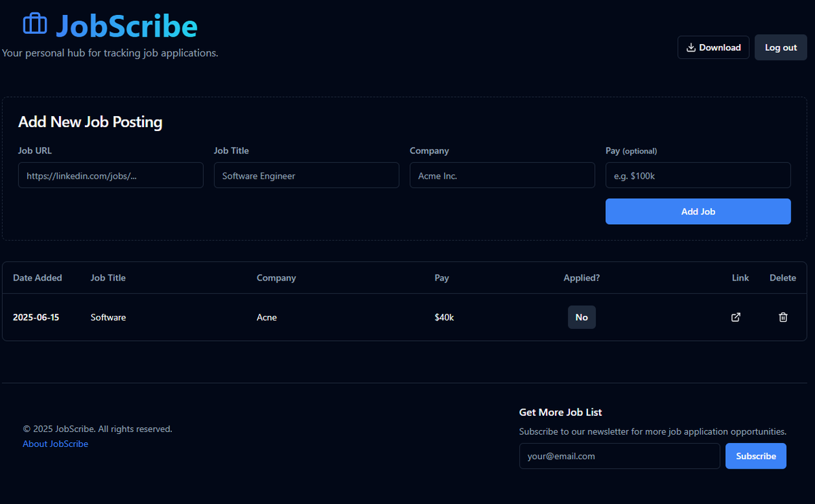Viewport: 815px width, 504px height.
Task: Click the 'Delete' column header
Action: tap(782, 278)
